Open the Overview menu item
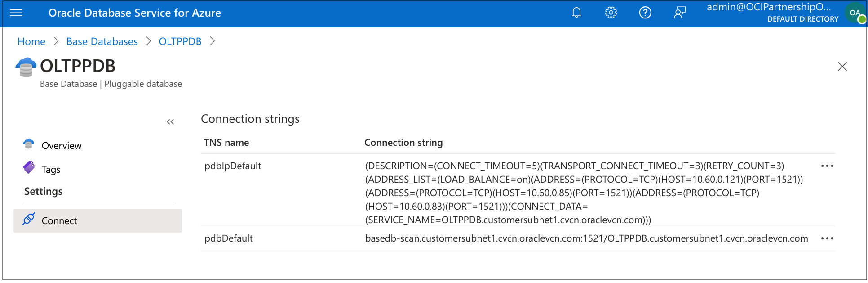Screen dimensions: 868x283 click(62, 146)
